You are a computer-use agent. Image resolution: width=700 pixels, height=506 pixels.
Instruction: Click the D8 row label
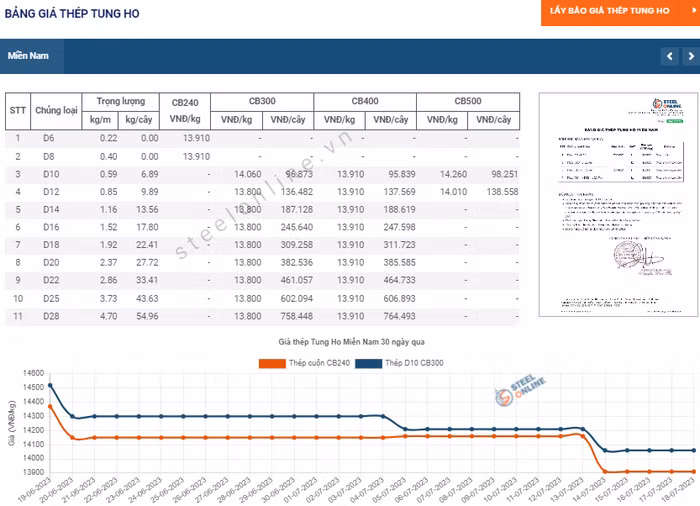coord(49,157)
